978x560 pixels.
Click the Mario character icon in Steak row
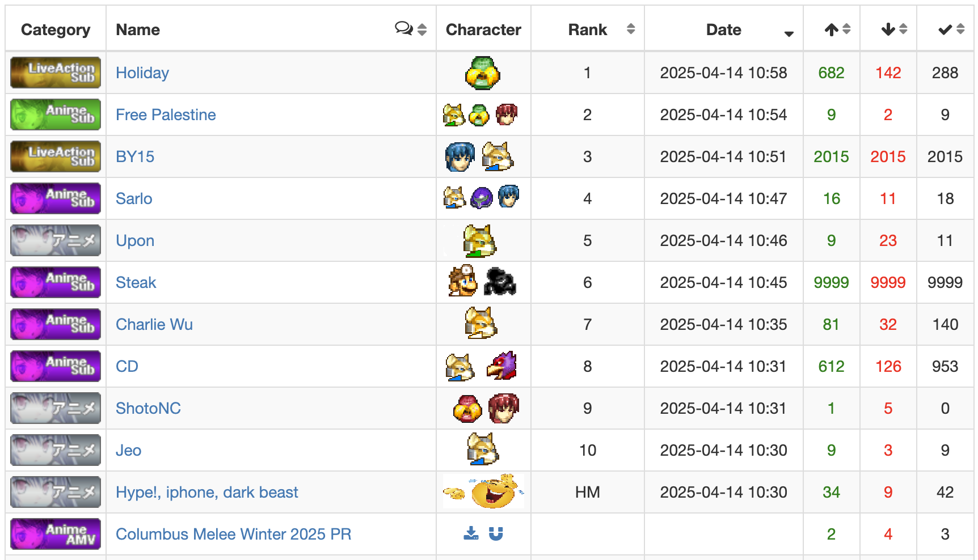click(463, 281)
